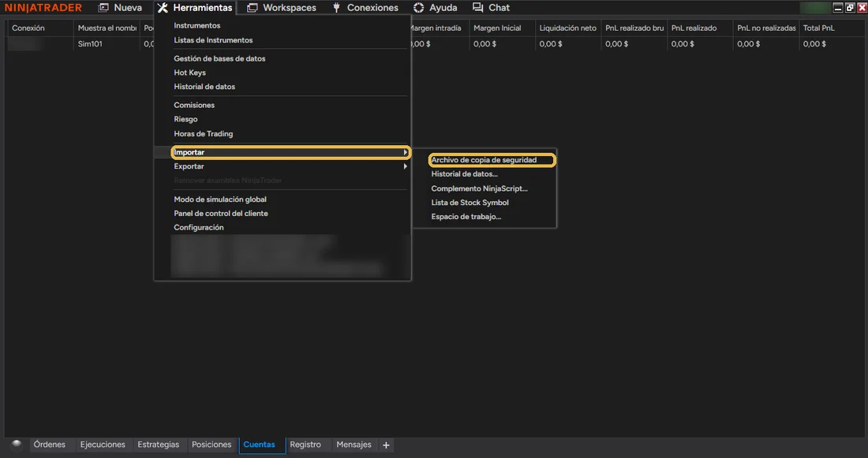The image size is (868, 458).
Task: Click the PnL realizado bruto column header
Action: point(634,28)
